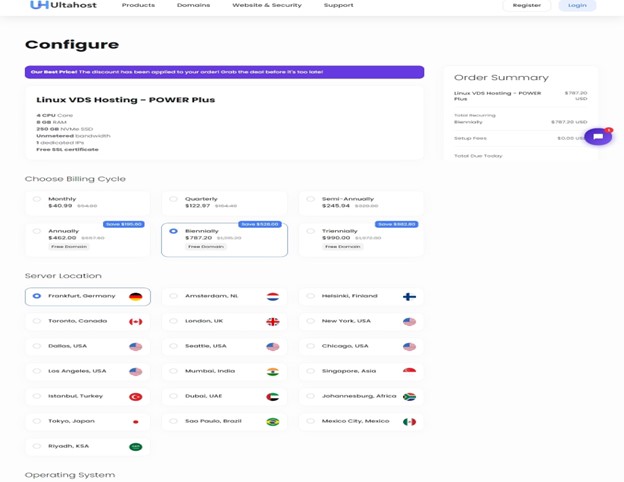Click the Turkey flag icon

click(136, 397)
